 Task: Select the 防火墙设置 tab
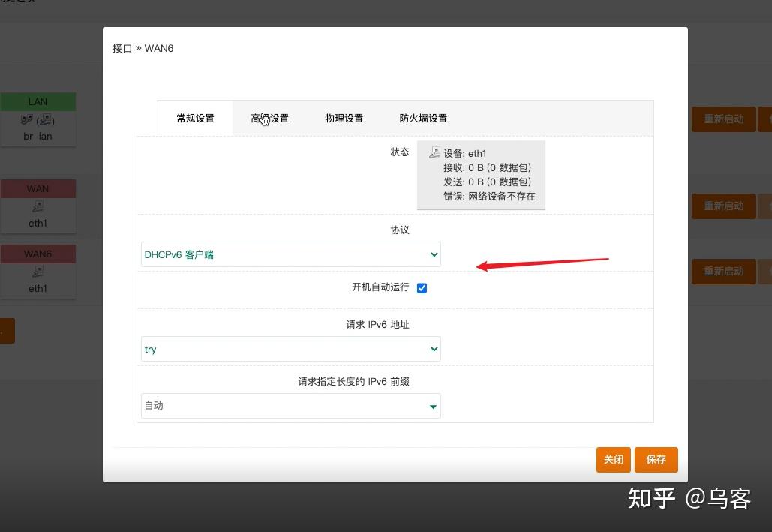tap(423, 118)
